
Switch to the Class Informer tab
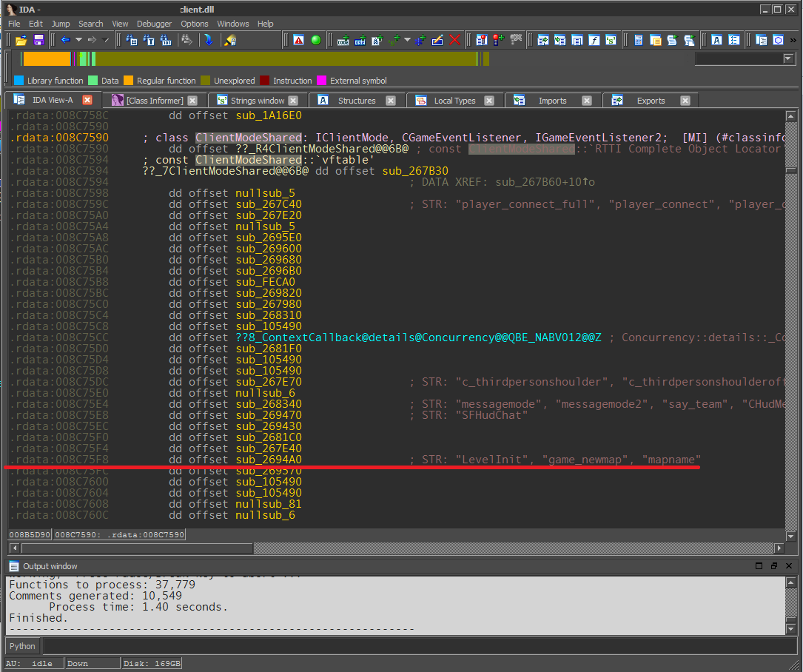click(x=155, y=101)
